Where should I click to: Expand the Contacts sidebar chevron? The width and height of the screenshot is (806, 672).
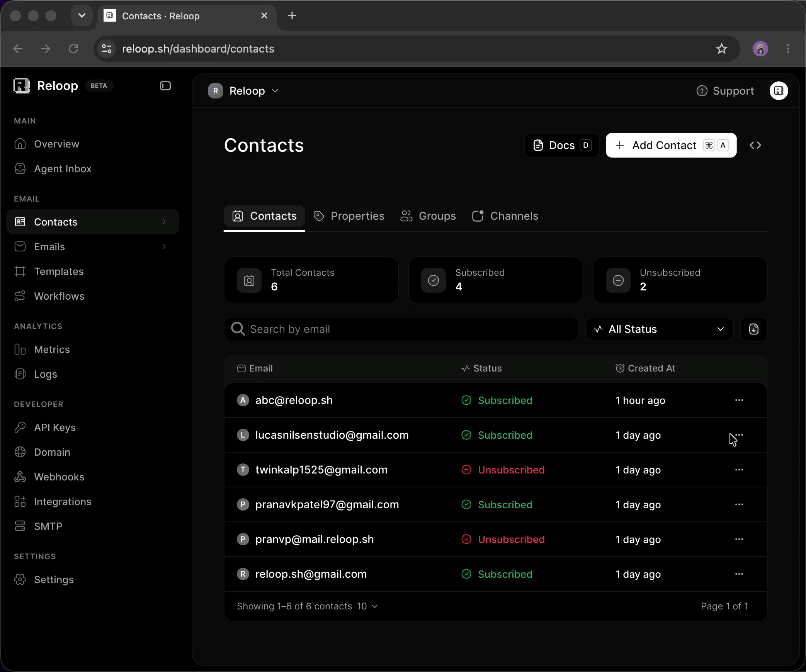tap(164, 222)
